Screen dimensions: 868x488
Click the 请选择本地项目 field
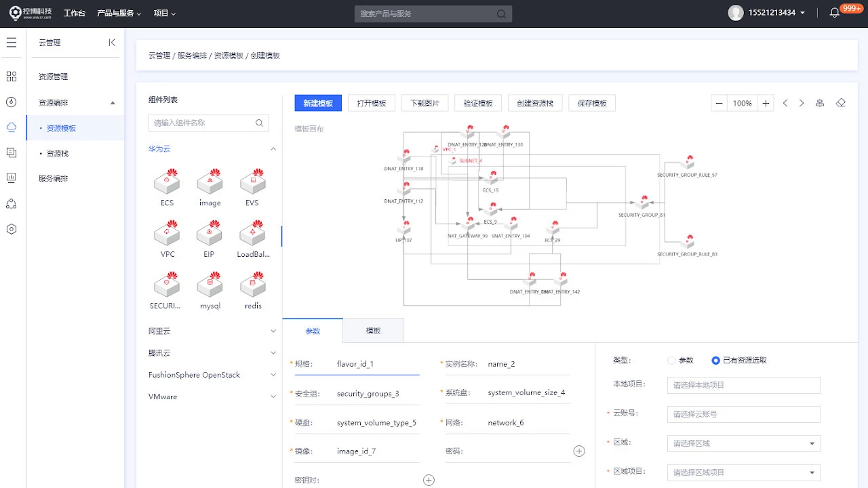click(x=744, y=385)
